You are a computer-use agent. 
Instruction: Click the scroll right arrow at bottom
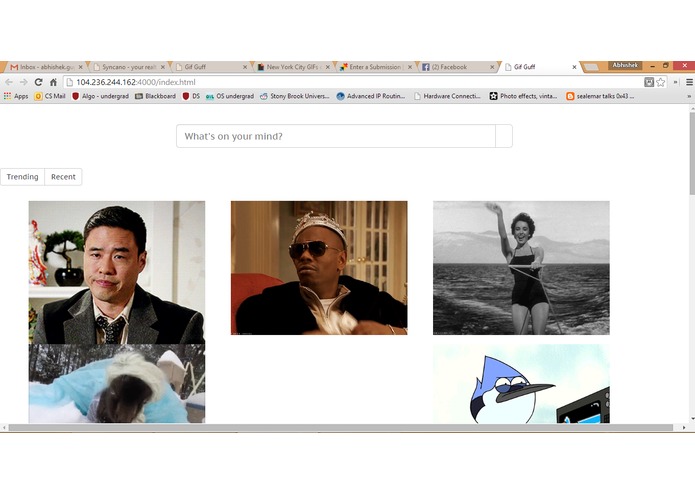[684, 428]
